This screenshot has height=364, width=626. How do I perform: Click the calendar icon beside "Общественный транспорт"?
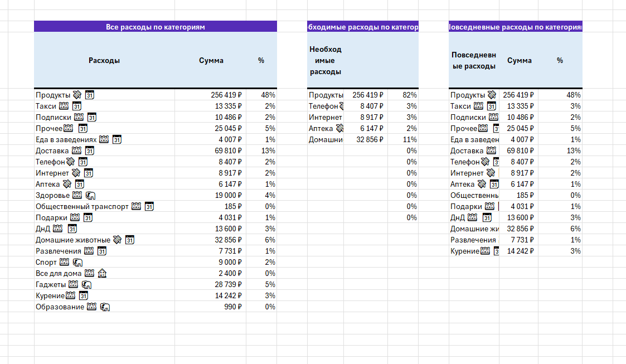149,206
